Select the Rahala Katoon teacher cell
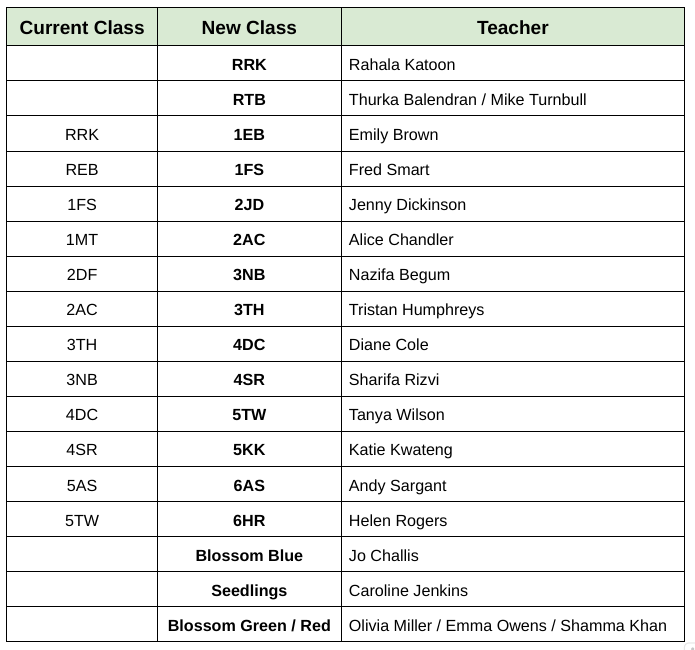This screenshot has width=695, height=650. pos(402,64)
